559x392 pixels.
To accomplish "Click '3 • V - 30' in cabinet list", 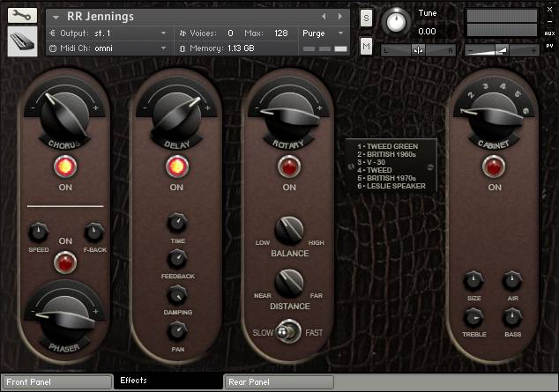I will click(371, 162).
